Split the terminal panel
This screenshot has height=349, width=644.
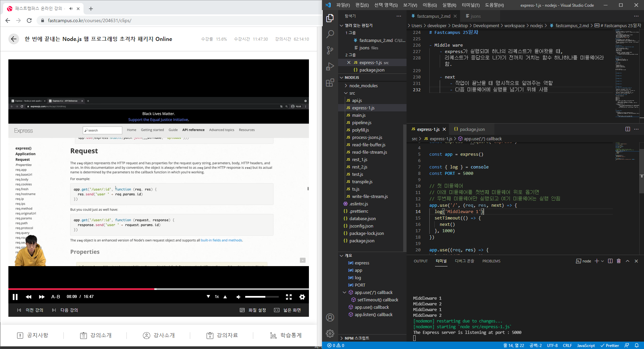pos(610,261)
